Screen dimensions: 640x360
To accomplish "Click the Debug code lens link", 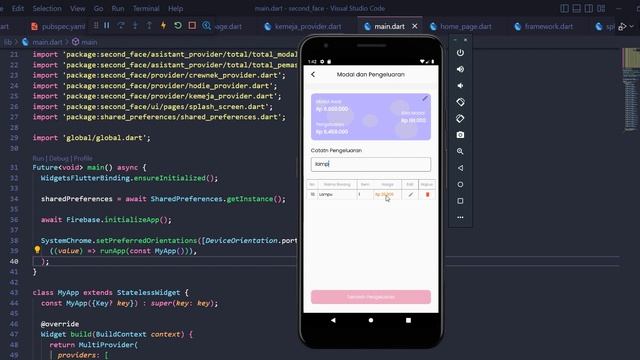I will (59, 158).
